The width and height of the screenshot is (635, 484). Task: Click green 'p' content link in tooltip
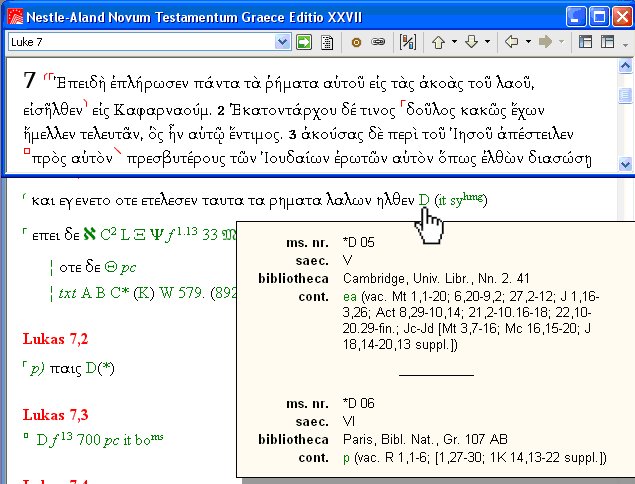point(346,458)
